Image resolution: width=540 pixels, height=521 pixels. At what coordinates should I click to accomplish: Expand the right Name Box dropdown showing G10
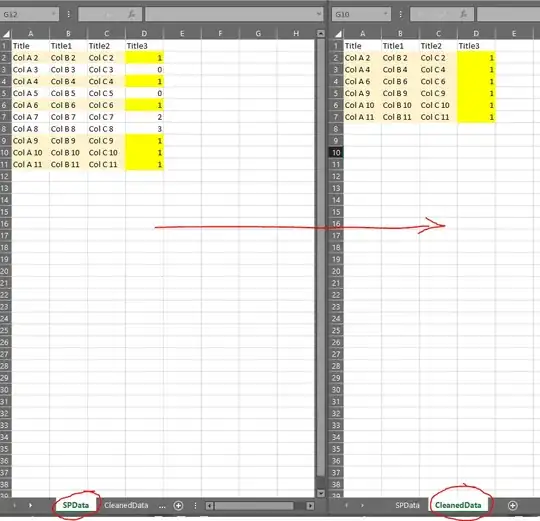coord(386,14)
